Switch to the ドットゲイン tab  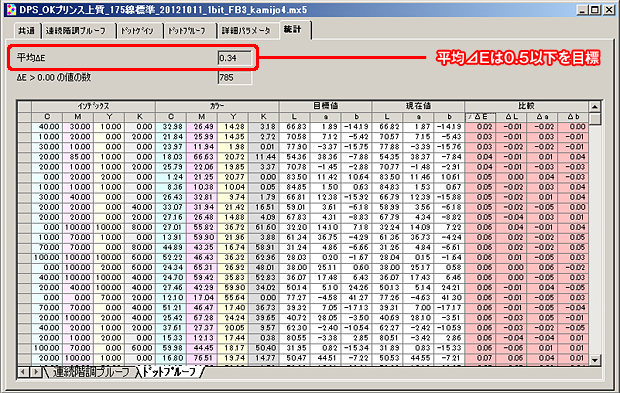[x=138, y=30]
